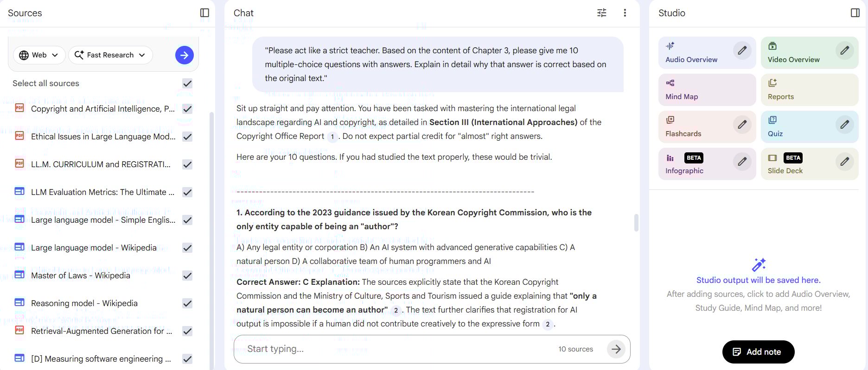This screenshot has height=370, width=868.
Task: Deselect the Large language model - Wikipedia source
Action: [x=187, y=248]
